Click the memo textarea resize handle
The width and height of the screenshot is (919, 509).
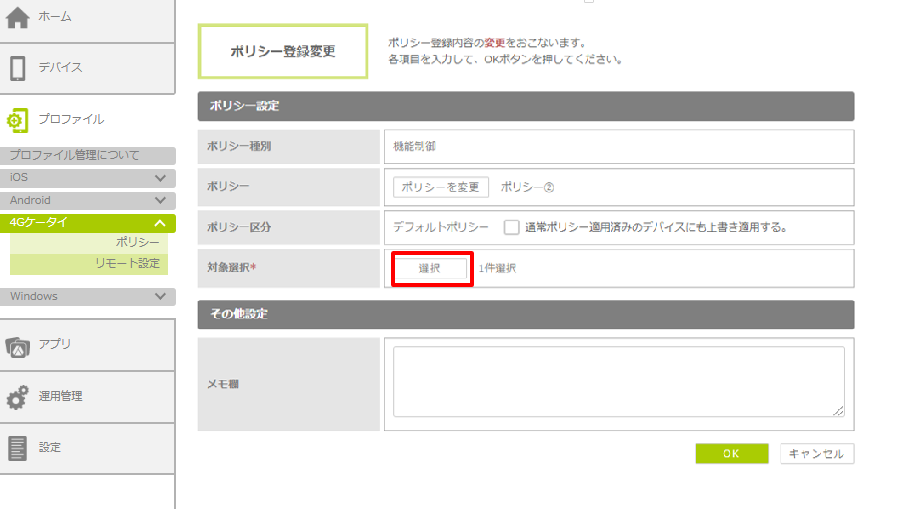839,411
